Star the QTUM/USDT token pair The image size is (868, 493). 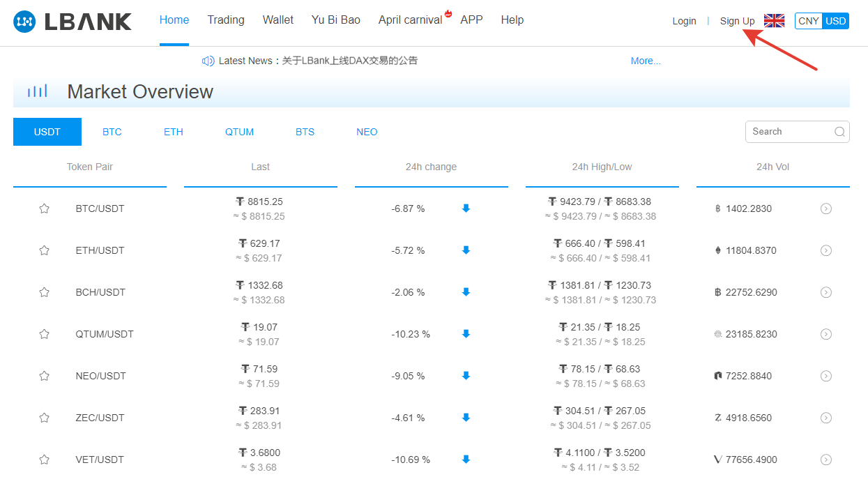pyautogui.click(x=45, y=334)
